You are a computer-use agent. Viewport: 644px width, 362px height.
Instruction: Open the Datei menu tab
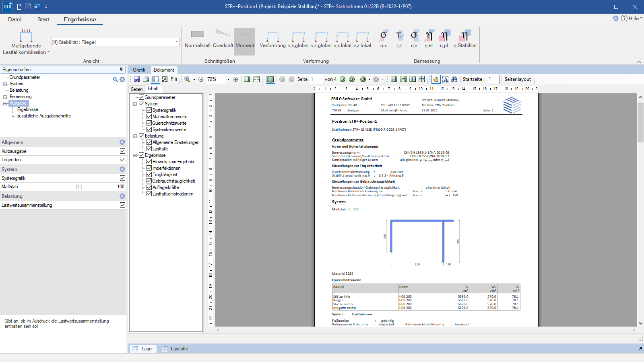(14, 19)
